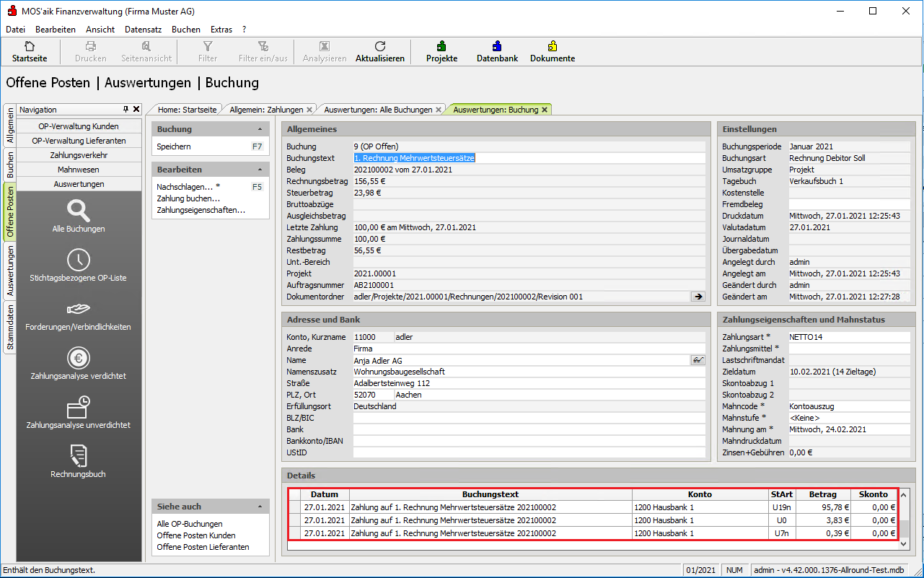
Task: Open the Datensatz menu
Action: click(143, 30)
